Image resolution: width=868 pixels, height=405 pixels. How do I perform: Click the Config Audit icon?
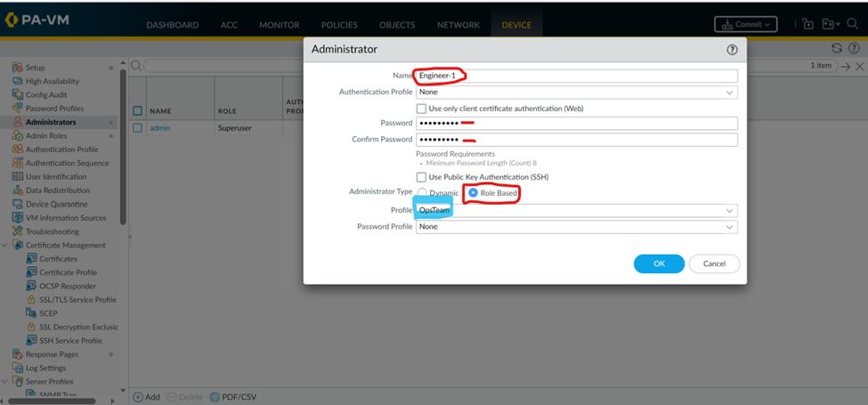tap(17, 94)
